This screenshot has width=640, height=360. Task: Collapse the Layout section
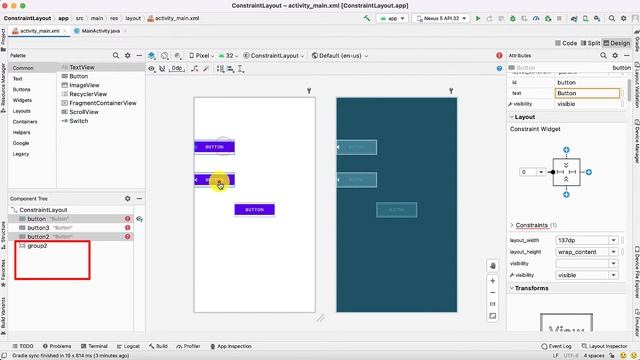(512, 117)
